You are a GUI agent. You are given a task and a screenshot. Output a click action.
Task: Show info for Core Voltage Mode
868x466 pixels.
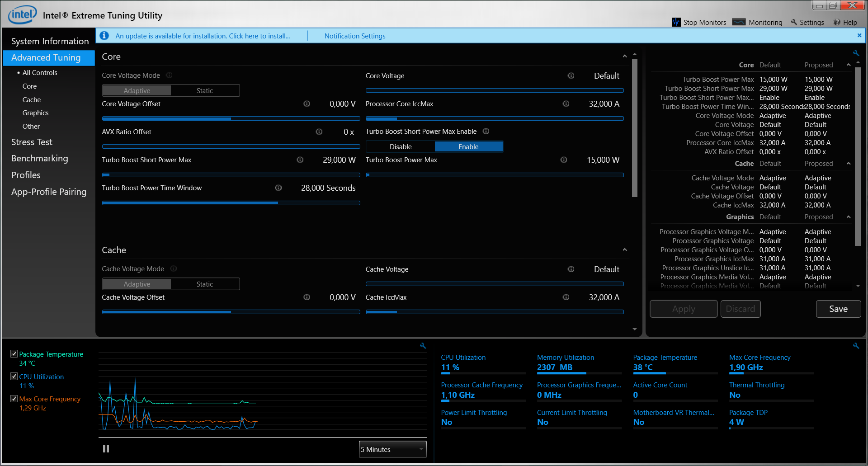[170, 75]
